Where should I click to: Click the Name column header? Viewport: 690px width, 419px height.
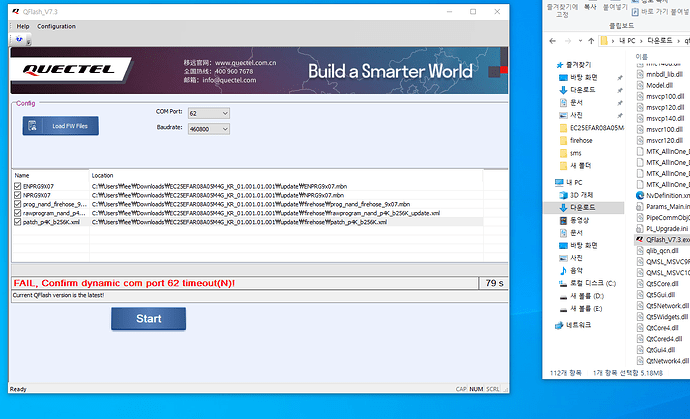[x=22, y=175]
